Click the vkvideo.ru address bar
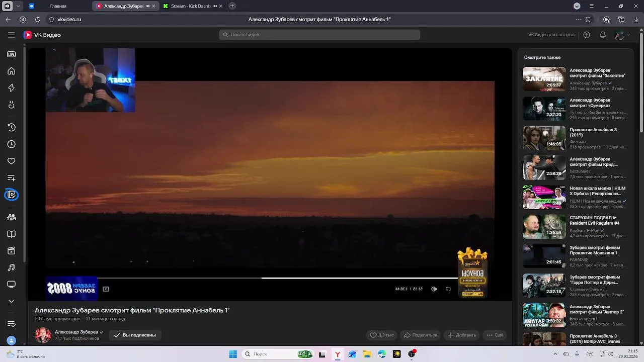Viewport: 644px width, 362px height. pos(69,20)
